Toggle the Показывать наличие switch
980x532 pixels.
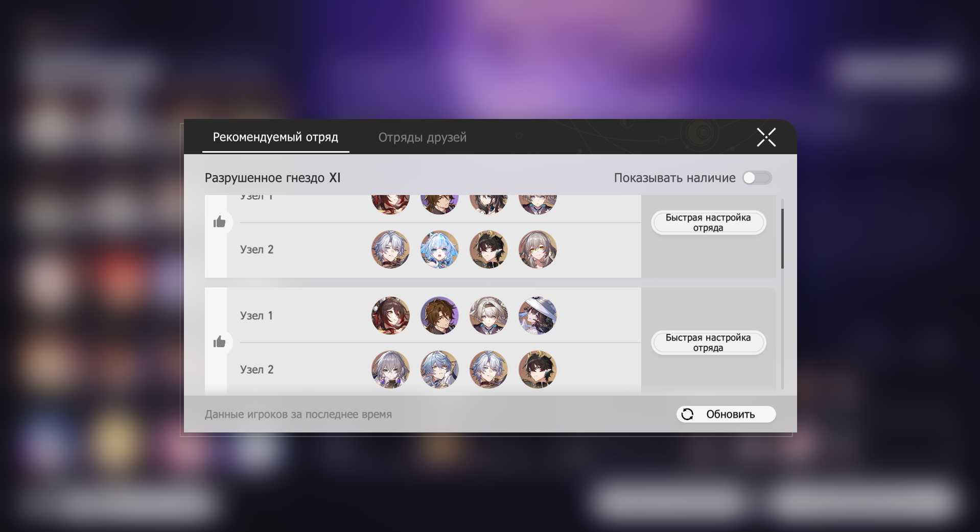pos(757,178)
